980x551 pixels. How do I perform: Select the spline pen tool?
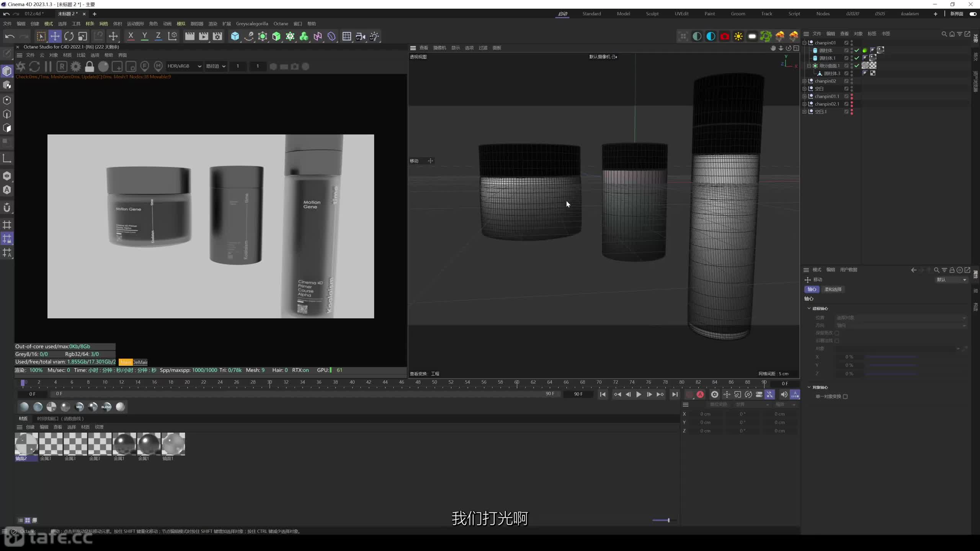249,36
